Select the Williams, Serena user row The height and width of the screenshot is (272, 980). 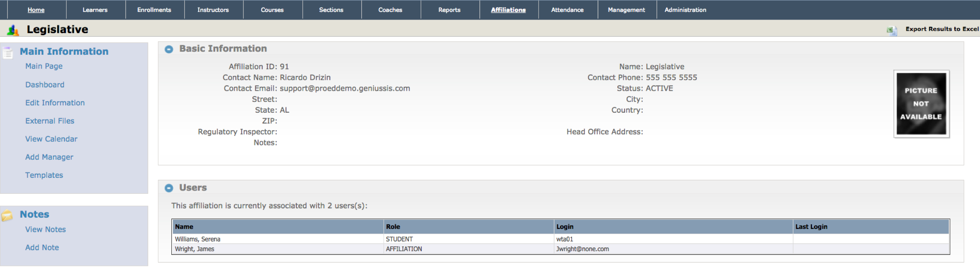pos(197,239)
